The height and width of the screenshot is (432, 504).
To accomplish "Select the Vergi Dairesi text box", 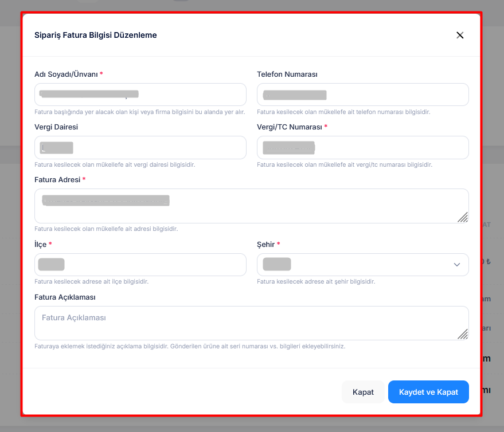I will [140, 147].
